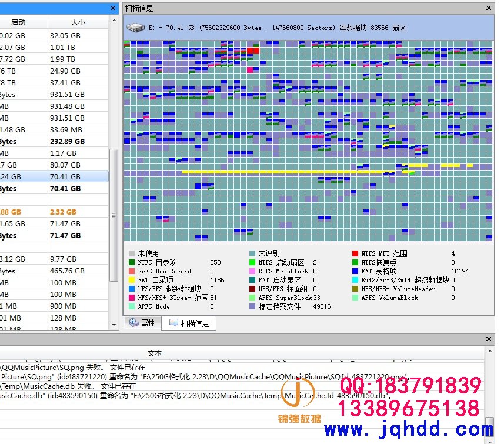504x444 pixels.
Task: Select the row with size 900 MB
Action: (54, 306)
